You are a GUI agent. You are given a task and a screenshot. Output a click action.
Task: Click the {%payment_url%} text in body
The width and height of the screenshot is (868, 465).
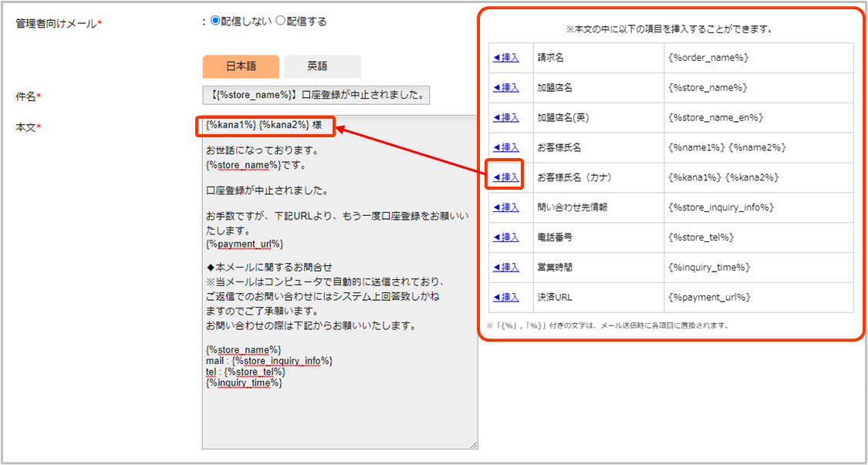[245, 244]
